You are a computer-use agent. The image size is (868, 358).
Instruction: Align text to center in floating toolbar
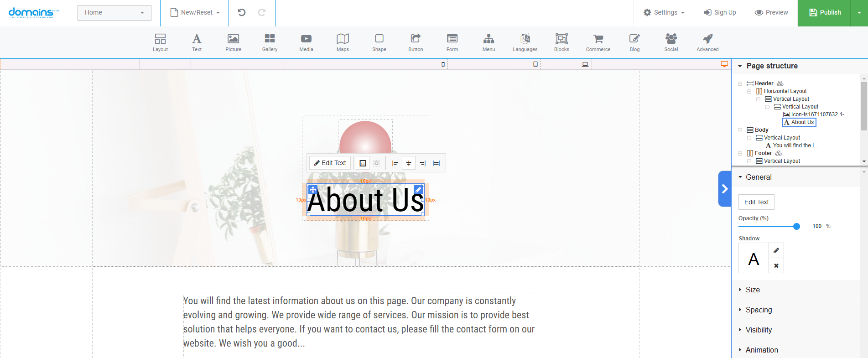click(409, 163)
